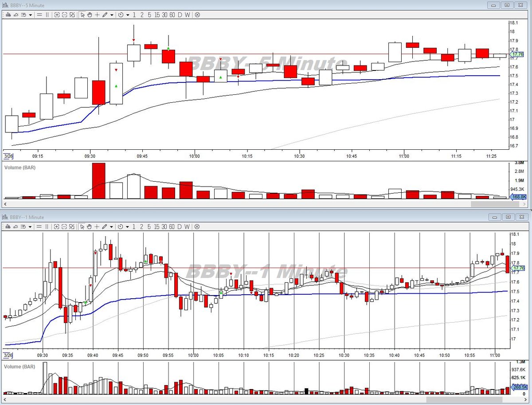Viewport: 532px width, 405px height.
Task: Expand the clock interval dropdown in 1 Minute toolbar
Action: 128,227
